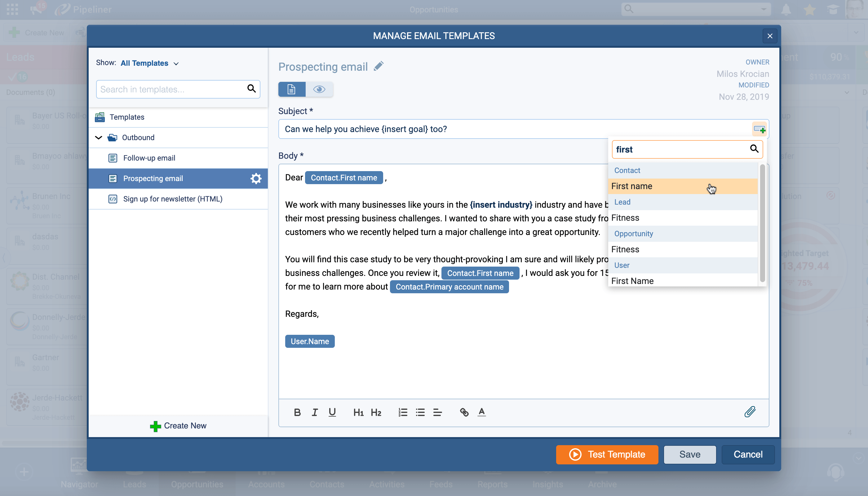This screenshot has width=868, height=496.
Task: Switch to editor document view
Action: [x=292, y=89]
